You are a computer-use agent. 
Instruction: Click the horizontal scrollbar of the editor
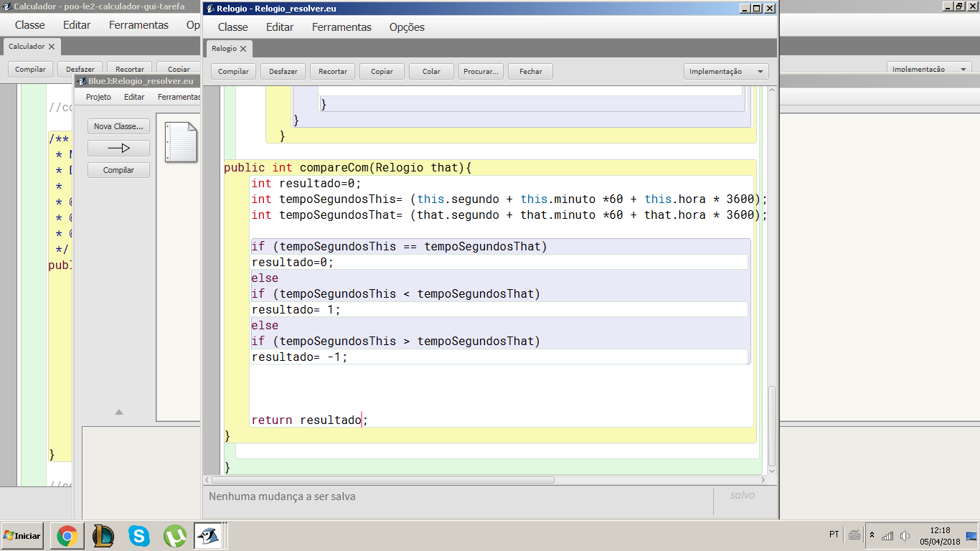point(383,480)
